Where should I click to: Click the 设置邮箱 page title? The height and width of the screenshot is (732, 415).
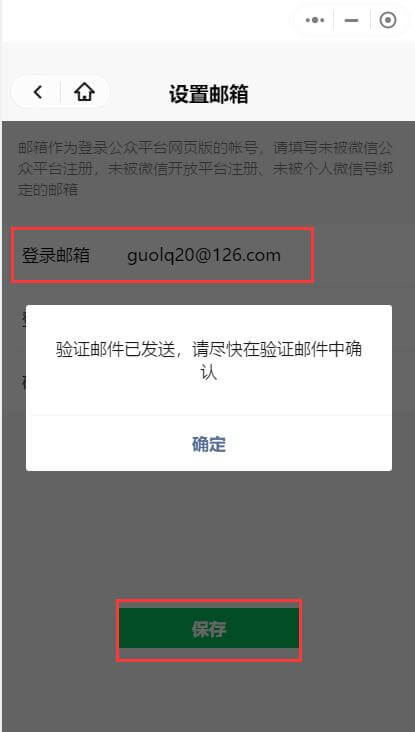[x=208, y=93]
